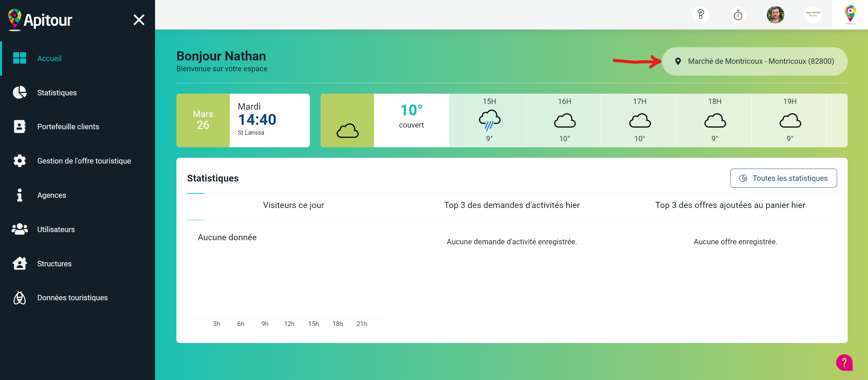Click the gear icon for Gestion de l'offre

(x=20, y=161)
